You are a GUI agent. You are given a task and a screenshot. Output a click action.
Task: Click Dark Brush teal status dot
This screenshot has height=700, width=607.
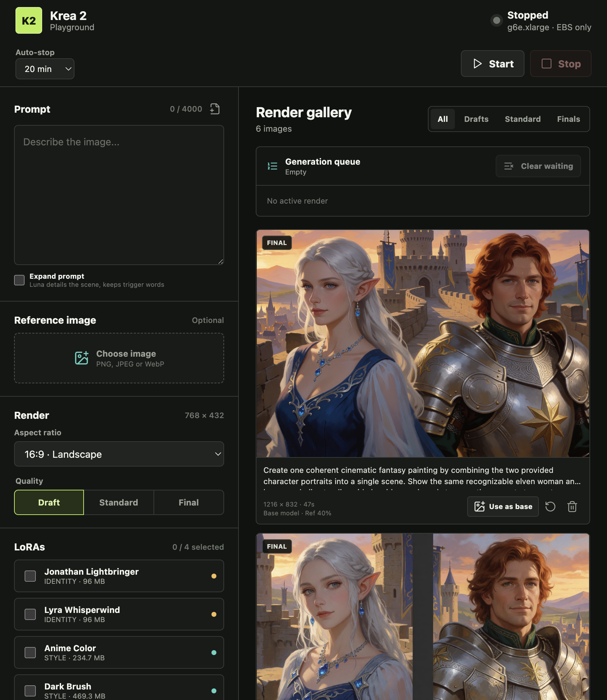214,691
